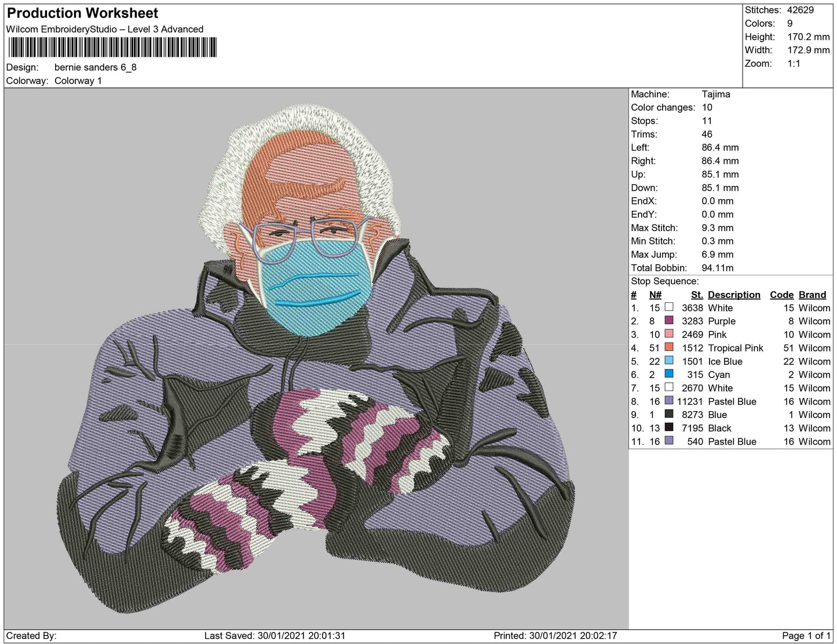
Task: Click the height value "170.2 mm"
Action: [809, 36]
